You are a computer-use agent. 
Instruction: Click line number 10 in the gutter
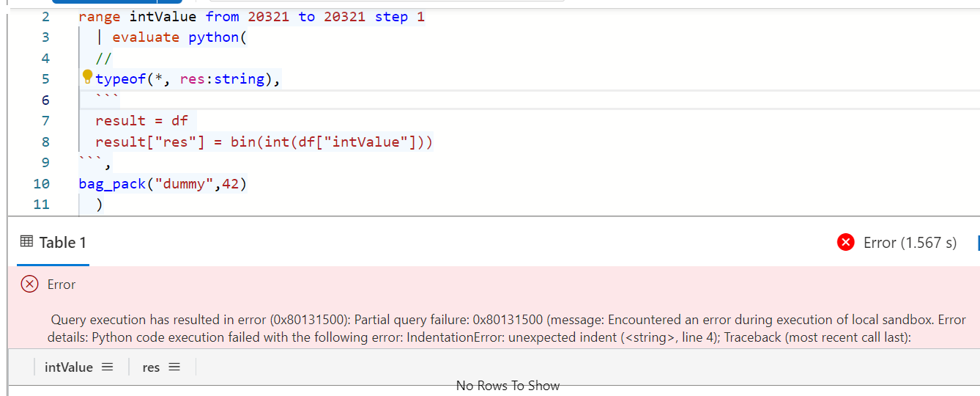[41, 183]
